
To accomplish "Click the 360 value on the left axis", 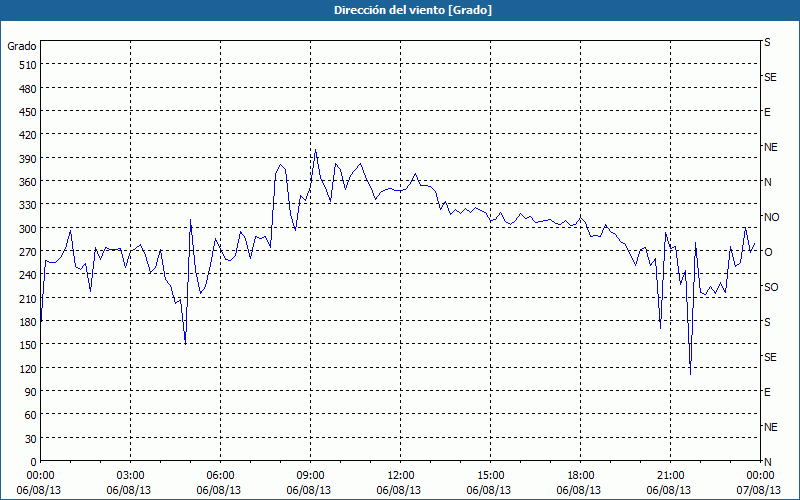I will pos(29,182).
